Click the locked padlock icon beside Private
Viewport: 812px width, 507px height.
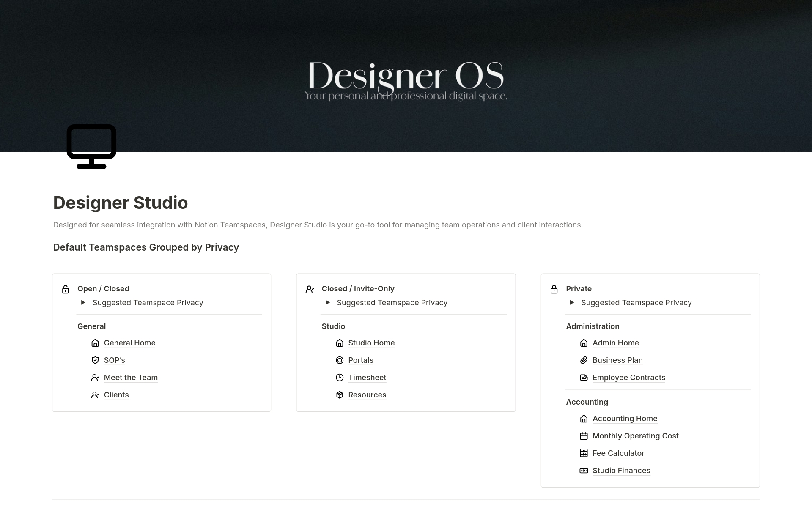[x=554, y=289]
